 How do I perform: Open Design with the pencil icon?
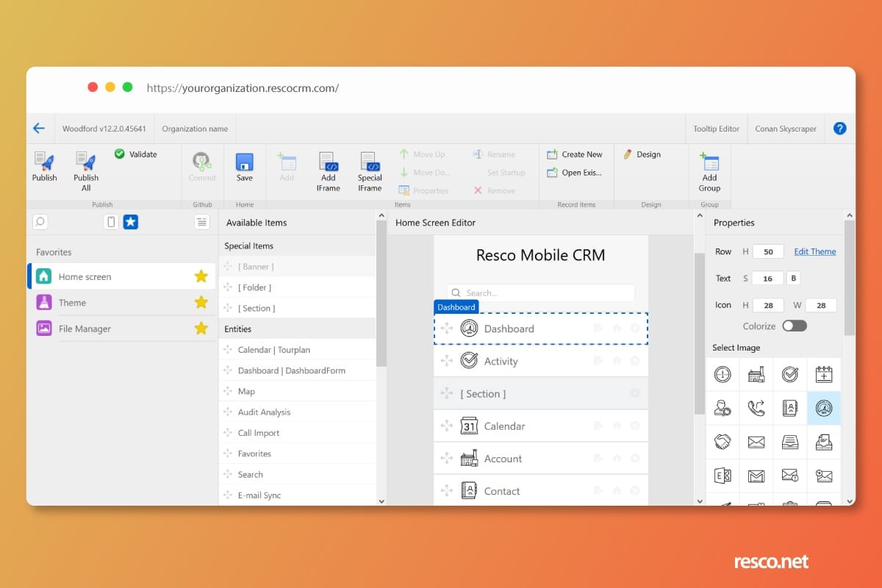point(642,154)
